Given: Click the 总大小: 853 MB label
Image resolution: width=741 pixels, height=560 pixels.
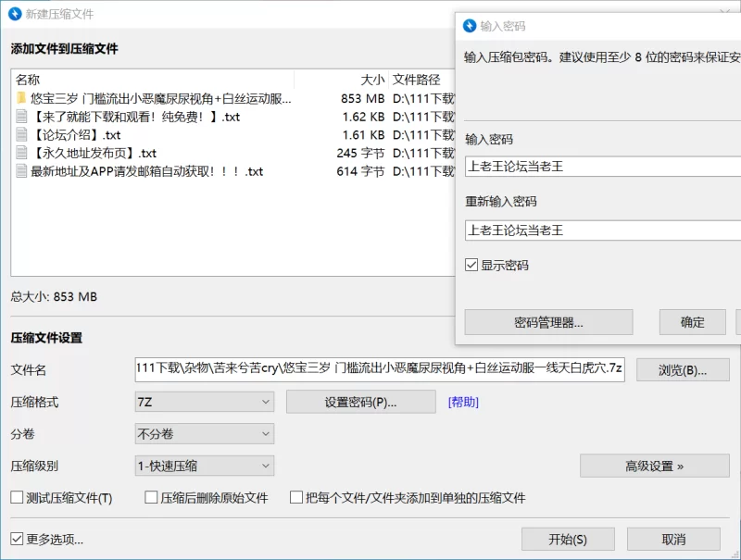Looking at the screenshot, I should click(54, 296).
